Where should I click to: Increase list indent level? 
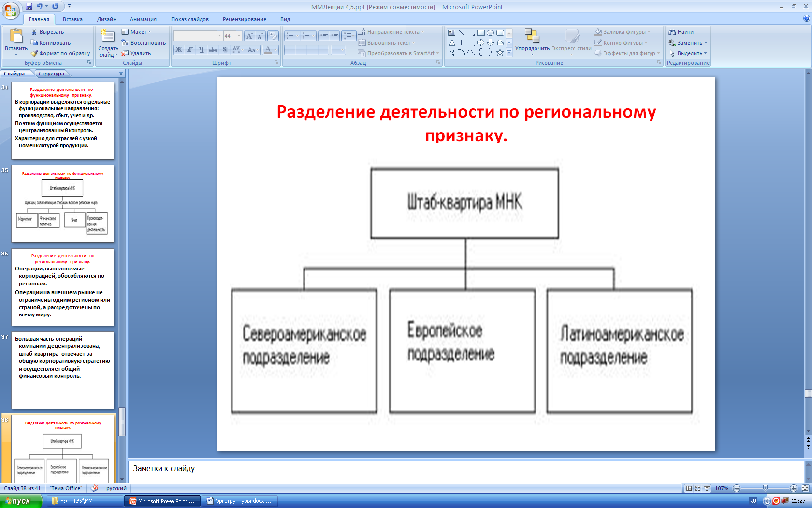coord(334,36)
